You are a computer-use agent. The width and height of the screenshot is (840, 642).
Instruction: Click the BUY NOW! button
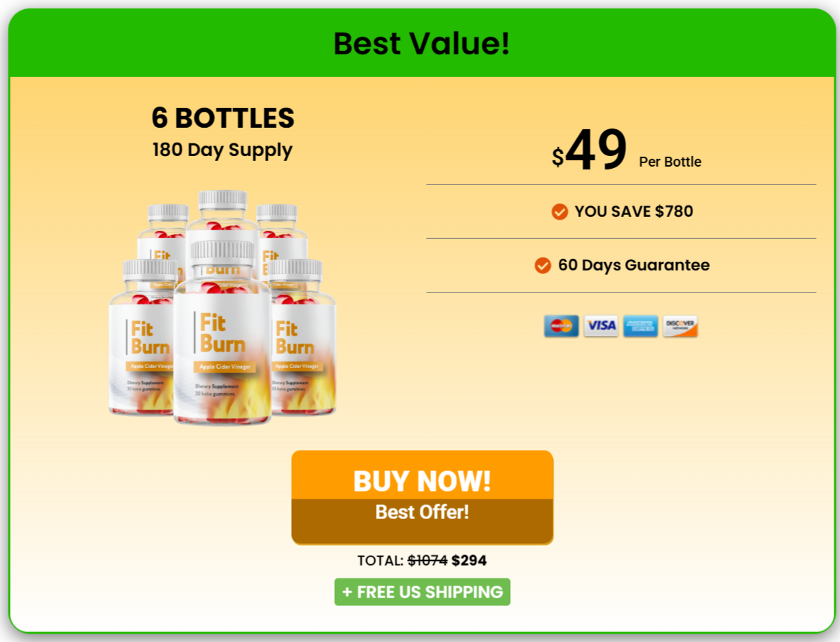(x=422, y=475)
